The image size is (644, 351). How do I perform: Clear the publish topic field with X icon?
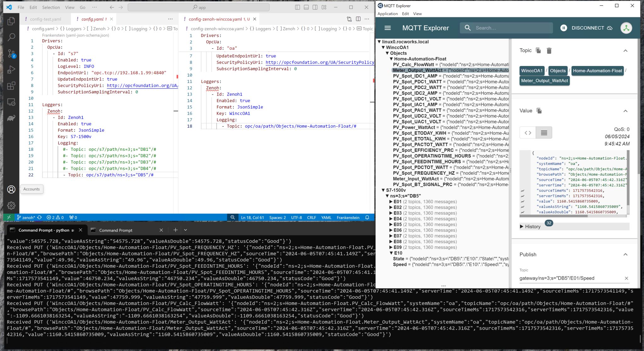[626, 278]
